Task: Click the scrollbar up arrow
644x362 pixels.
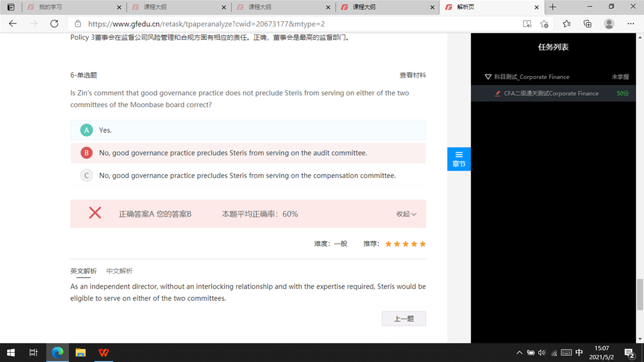Action: [x=640, y=37]
